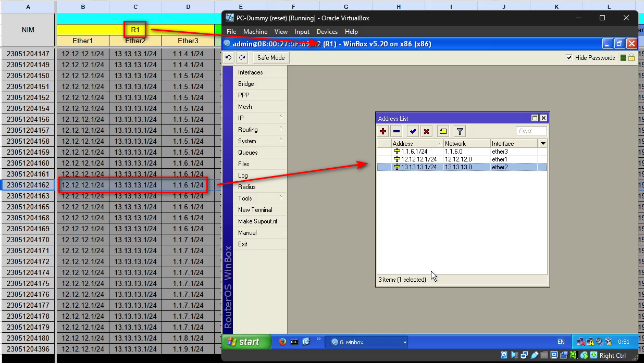Sort by the Network column header
This screenshot has height=363, width=644.
[x=467, y=143]
